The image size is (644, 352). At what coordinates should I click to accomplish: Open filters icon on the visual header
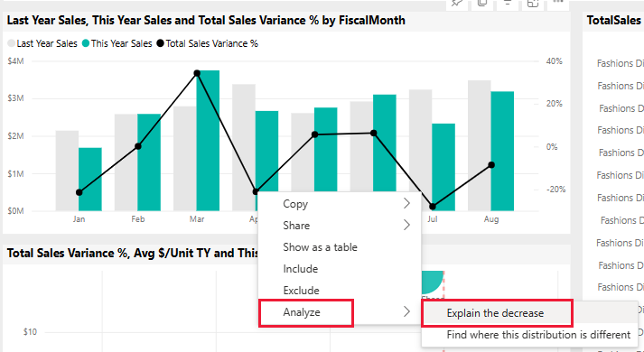(508, 3)
